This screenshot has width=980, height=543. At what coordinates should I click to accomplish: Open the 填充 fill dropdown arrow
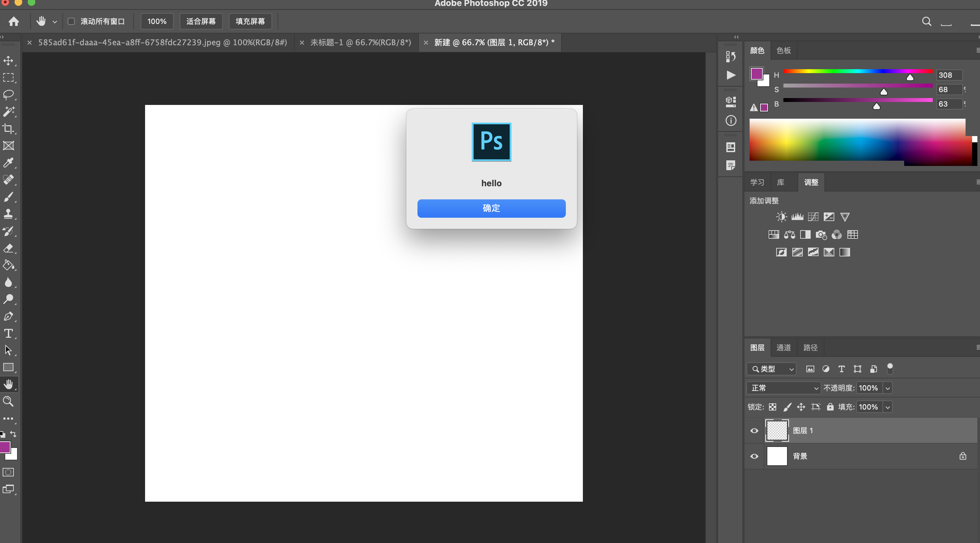coord(887,407)
